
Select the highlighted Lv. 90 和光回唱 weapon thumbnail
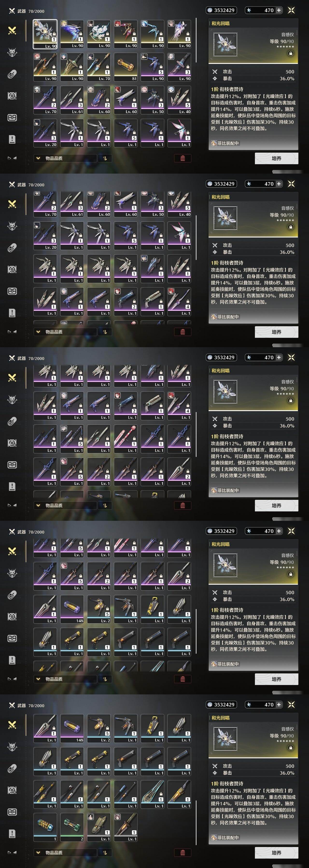point(45,34)
